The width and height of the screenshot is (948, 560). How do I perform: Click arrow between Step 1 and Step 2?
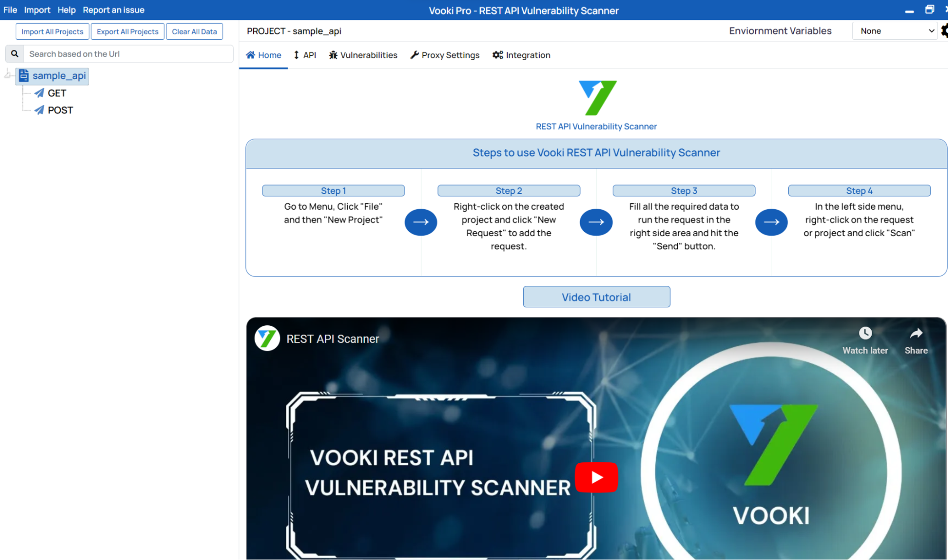pos(421,222)
